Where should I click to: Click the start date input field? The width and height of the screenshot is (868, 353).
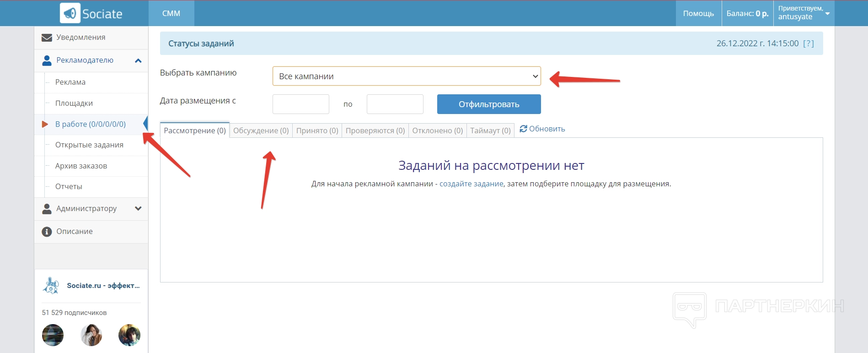point(301,104)
